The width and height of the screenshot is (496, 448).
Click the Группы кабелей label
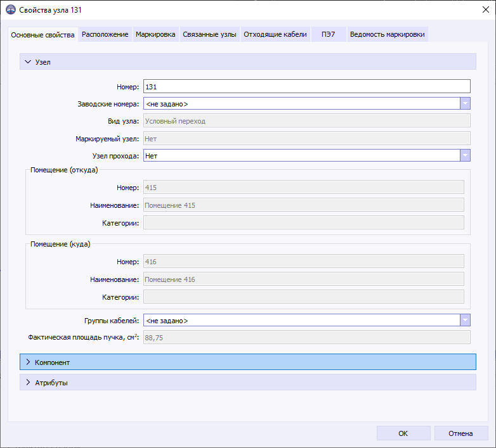(x=112, y=321)
